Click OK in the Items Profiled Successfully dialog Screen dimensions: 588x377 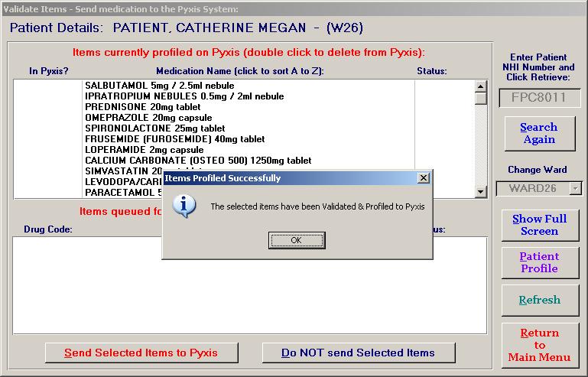point(297,240)
